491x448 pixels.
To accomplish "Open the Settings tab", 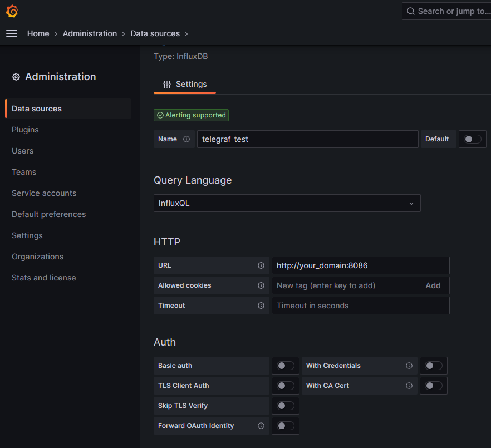I will (x=185, y=84).
